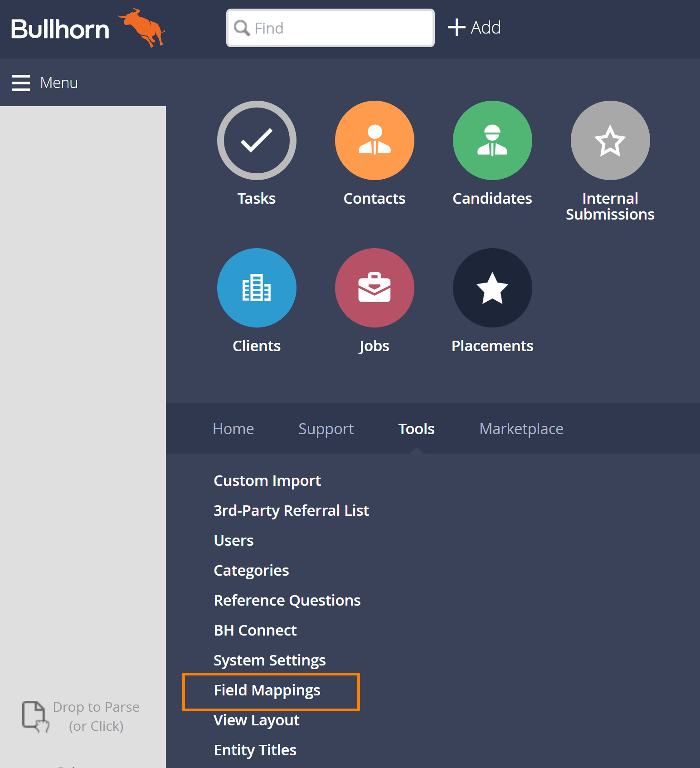Click the Internal Submissions label
The width and height of the screenshot is (700, 768).
tap(610, 206)
